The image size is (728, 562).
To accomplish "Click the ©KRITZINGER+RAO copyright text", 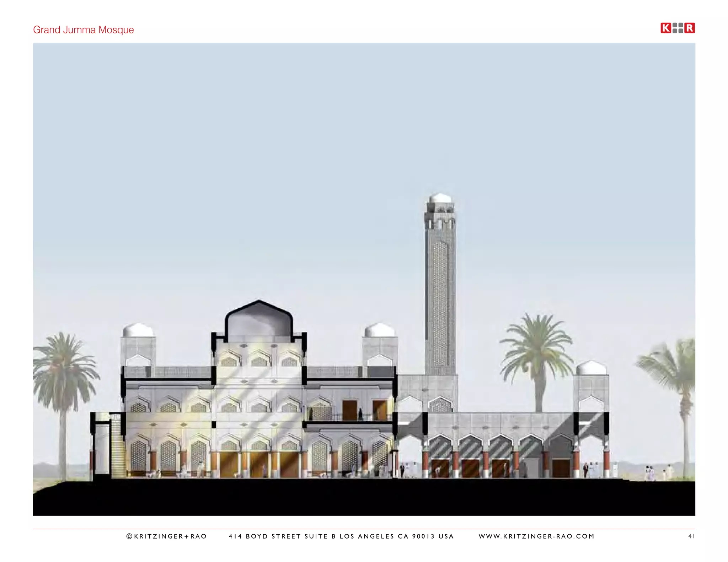I will click(166, 536).
